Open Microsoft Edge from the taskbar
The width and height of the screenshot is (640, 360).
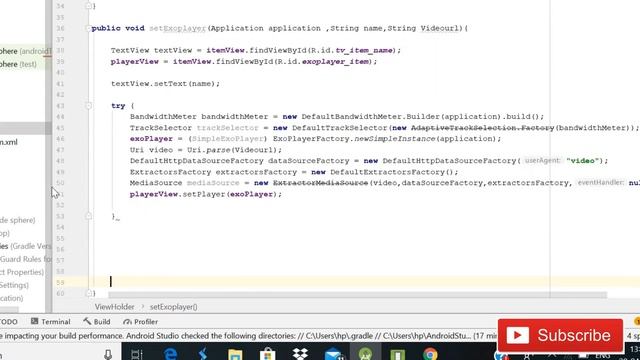coord(170,353)
